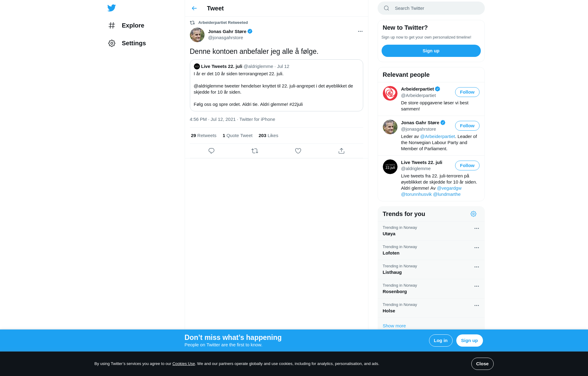Like the tweet with the heart icon
The width and height of the screenshot is (588, 376).
point(298,151)
